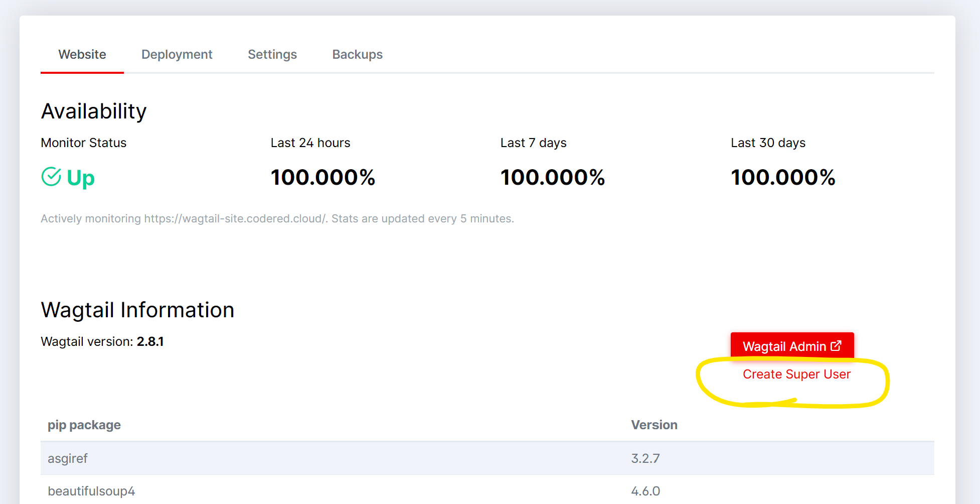Click the beautifulsoup4 version 4.6.0 cell

[645, 491]
